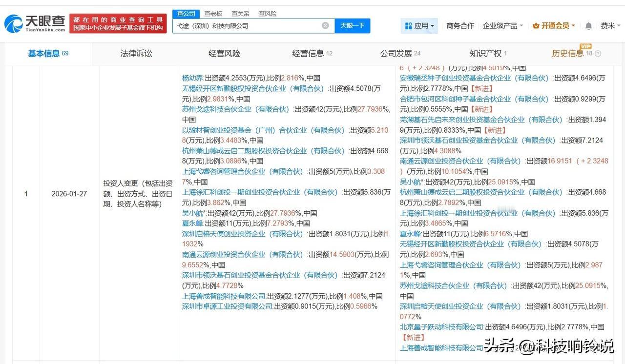Clear the search box with the × icon
The height and width of the screenshot is (364, 625).
(x=324, y=25)
